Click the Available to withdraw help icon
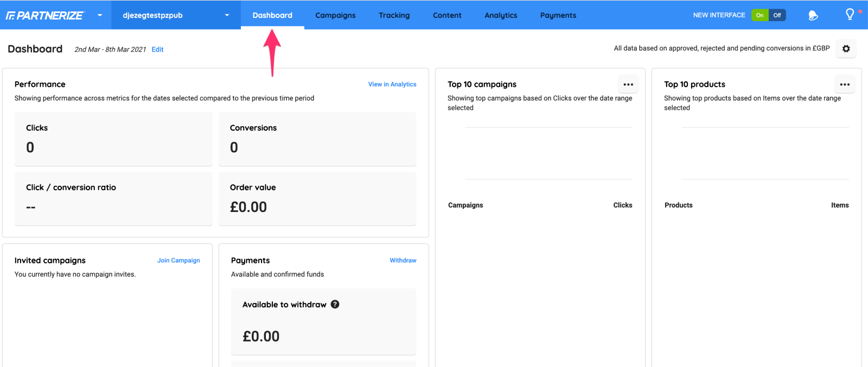The image size is (868, 367). pos(335,304)
